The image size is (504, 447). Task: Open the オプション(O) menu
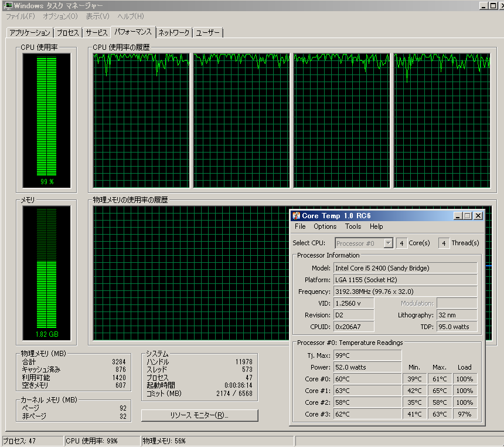click(60, 16)
